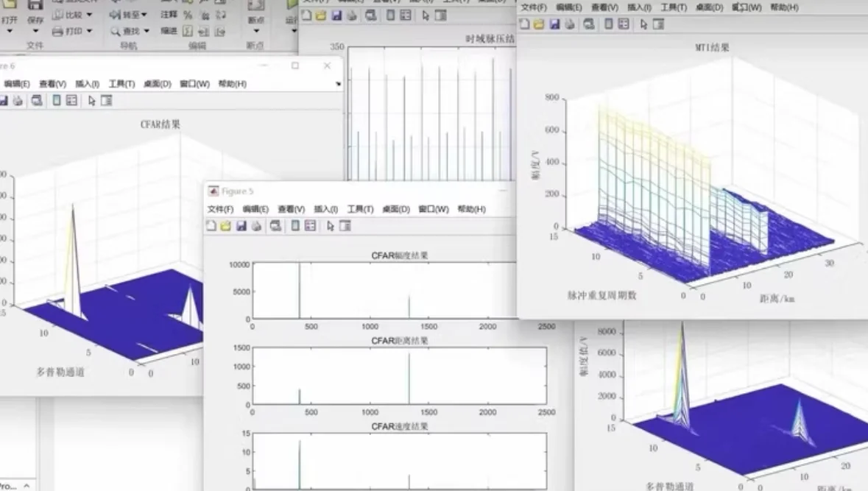Insert Colorbar in Figure 6 toolbar
The height and width of the screenshot is (491, 868).
57,101
